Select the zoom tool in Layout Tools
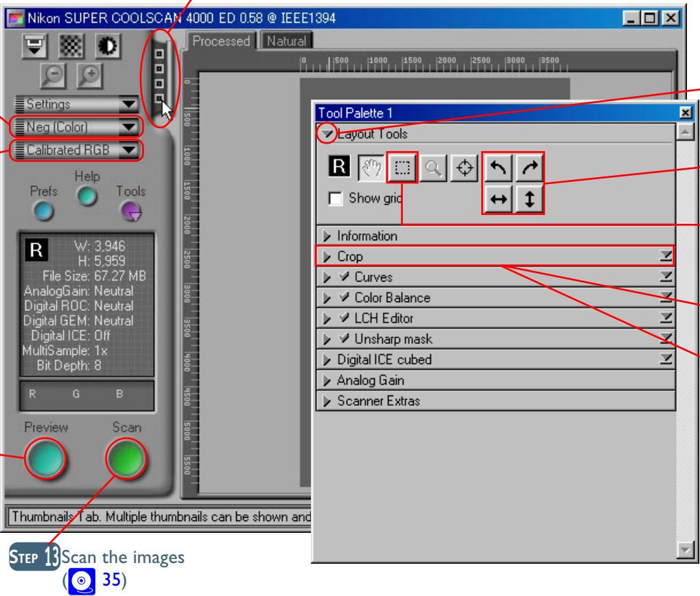Viewport: 700px width, 596px height. 432,168
